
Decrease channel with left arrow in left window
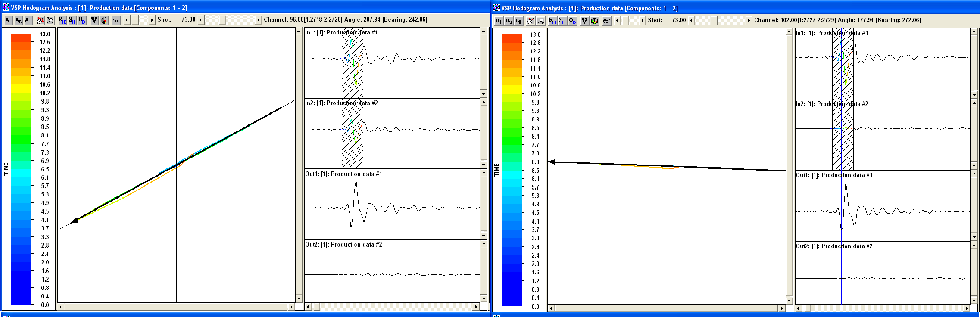click(201, 20)
